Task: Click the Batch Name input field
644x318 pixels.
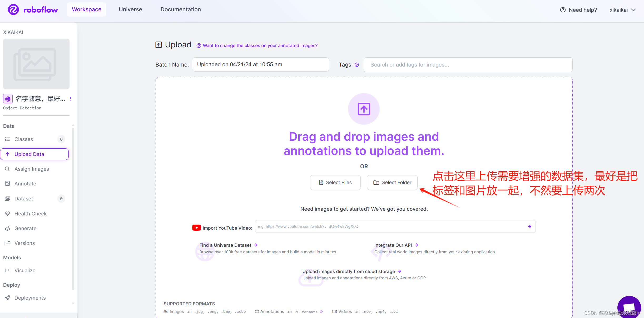Action: click(261, 64)
